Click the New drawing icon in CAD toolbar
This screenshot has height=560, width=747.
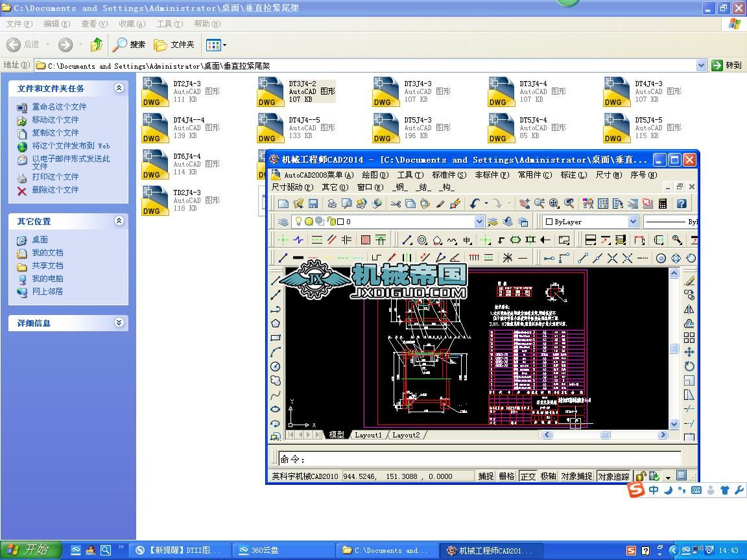coord(283,204)
